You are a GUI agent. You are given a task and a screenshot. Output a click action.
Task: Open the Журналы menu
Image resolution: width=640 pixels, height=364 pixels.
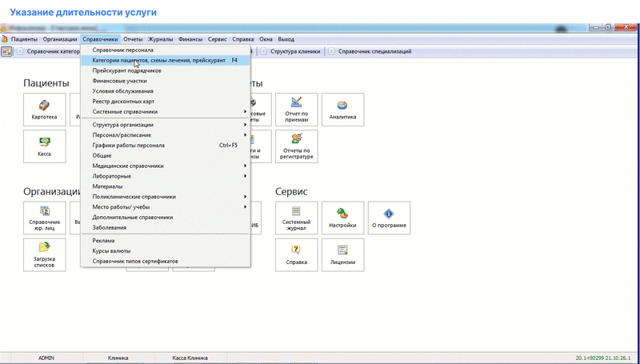pos(161,39)
